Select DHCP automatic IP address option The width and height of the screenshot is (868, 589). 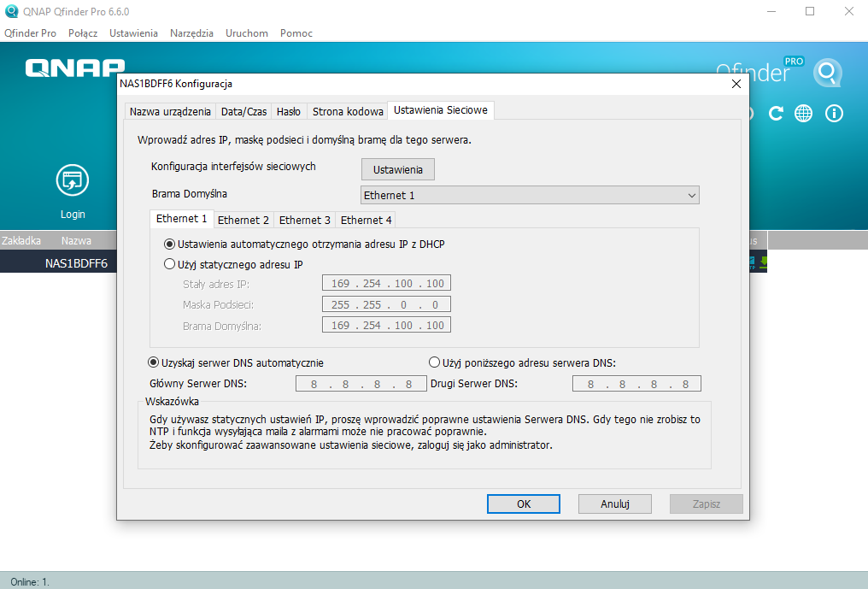pyautogui.click(x=304, y=244)
